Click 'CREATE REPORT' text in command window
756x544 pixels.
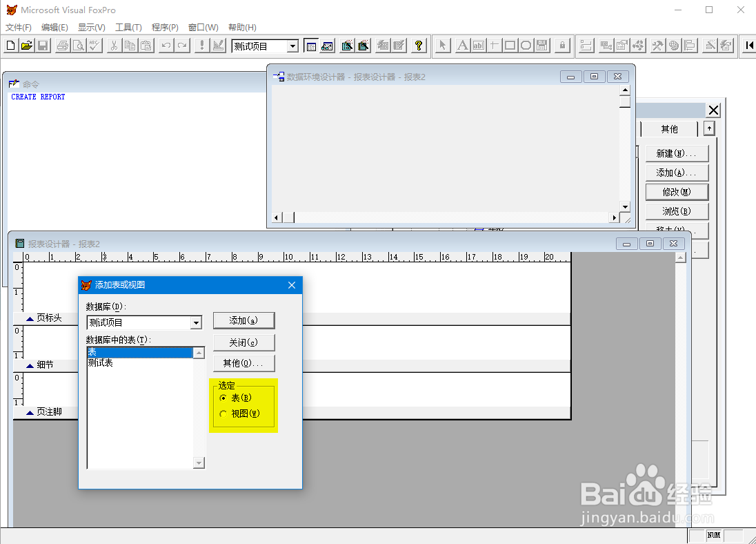click(38, 97)
